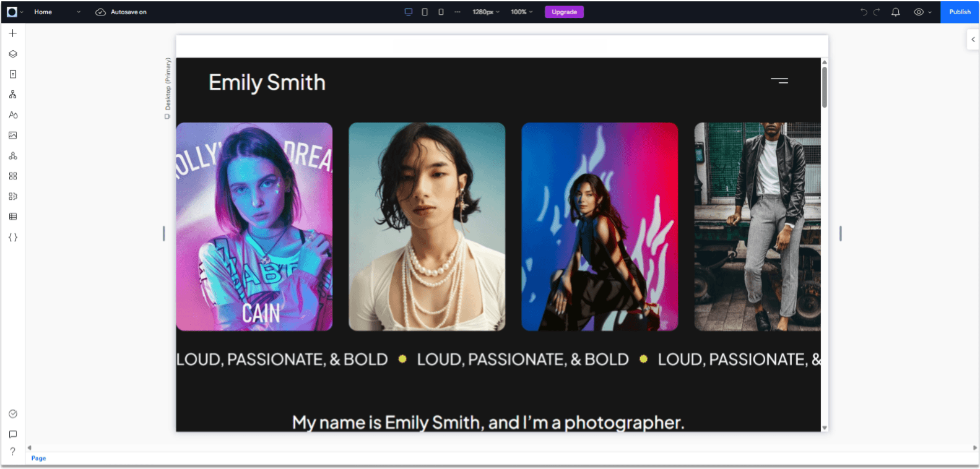Select the man in leather jacket photo
This screenshot has width=980, height=469.
click(758, 226)
